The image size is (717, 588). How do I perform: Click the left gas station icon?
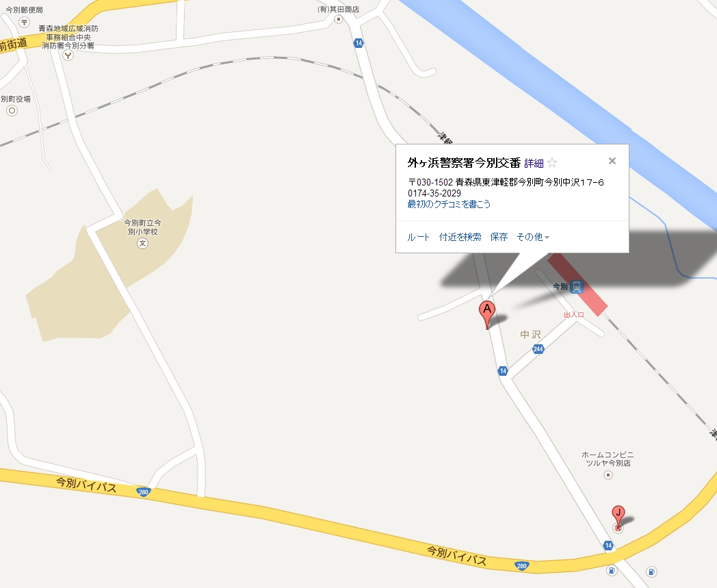click(x=612, y=571)
